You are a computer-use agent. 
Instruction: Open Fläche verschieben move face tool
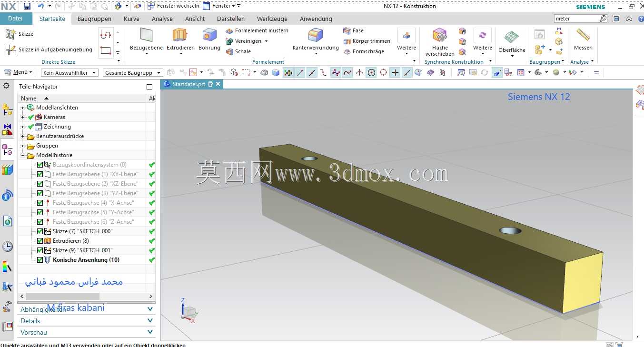pos(440,42)
